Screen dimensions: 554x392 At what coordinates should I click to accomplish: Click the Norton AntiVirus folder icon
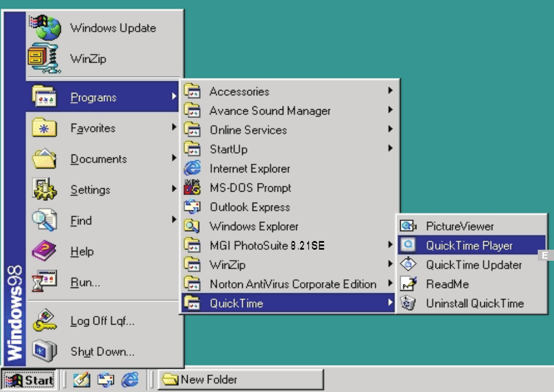point(192,283)
